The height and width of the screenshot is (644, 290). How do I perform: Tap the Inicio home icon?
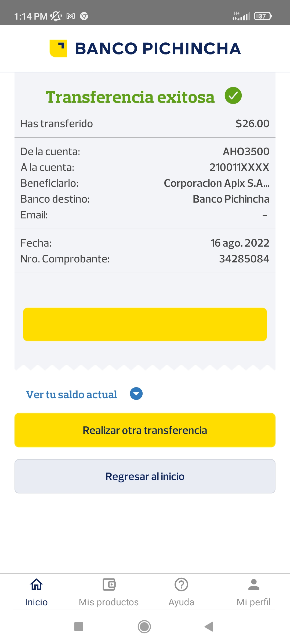click(36, 584)
